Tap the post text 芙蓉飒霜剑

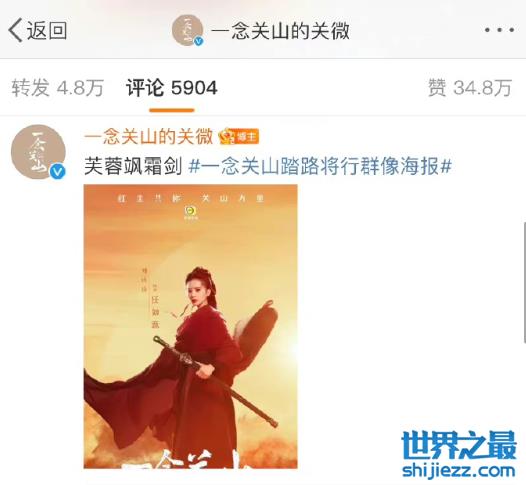click(x=133, y=166)
